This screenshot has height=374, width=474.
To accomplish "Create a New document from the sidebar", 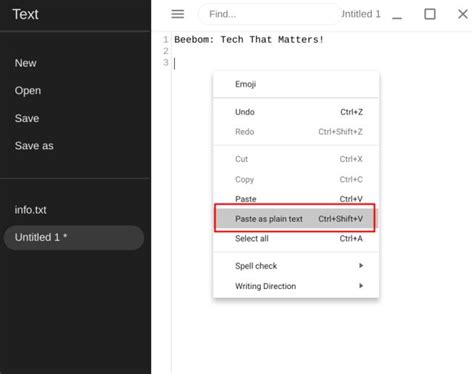I will point(26,63).
